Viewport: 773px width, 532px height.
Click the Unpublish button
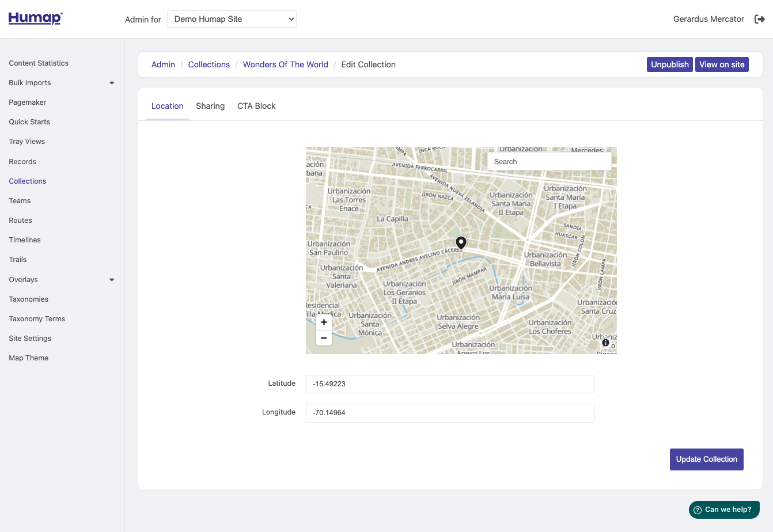point(669,64)
